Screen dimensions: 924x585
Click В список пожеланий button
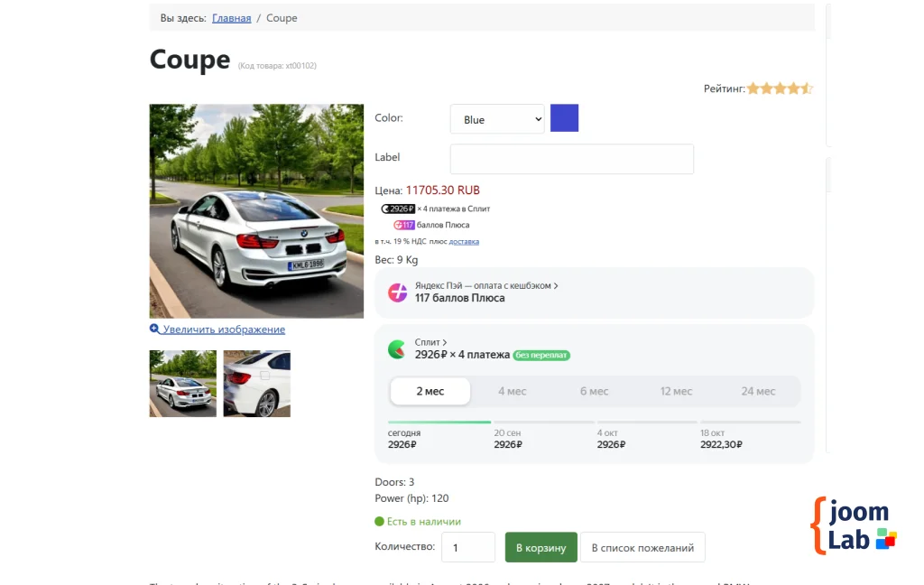642,547
